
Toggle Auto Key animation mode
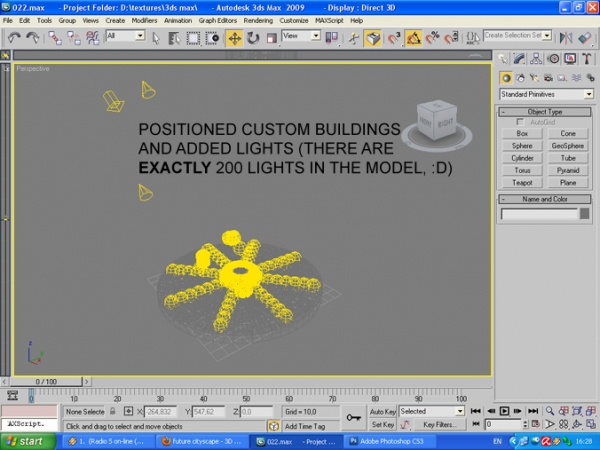382,411
